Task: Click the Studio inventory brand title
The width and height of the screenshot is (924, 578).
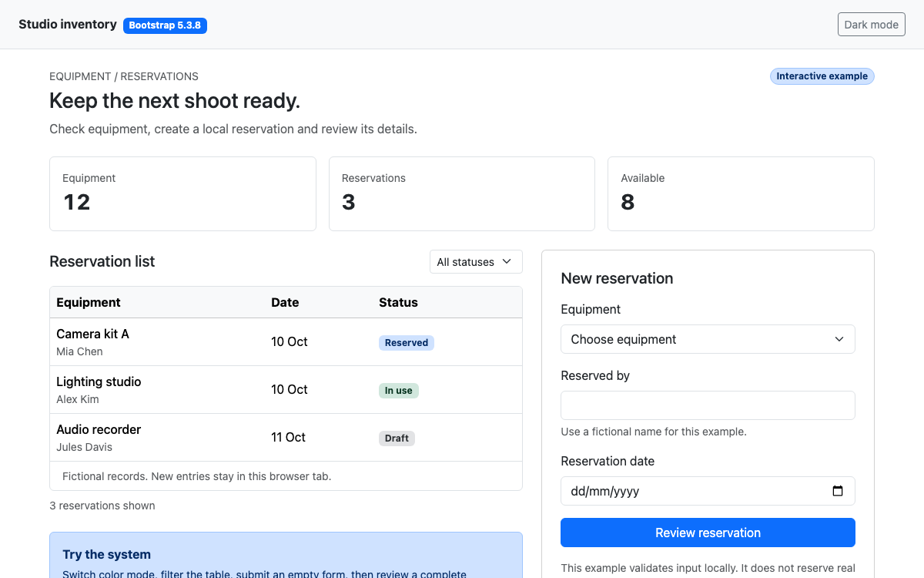Action: point(68,25)
